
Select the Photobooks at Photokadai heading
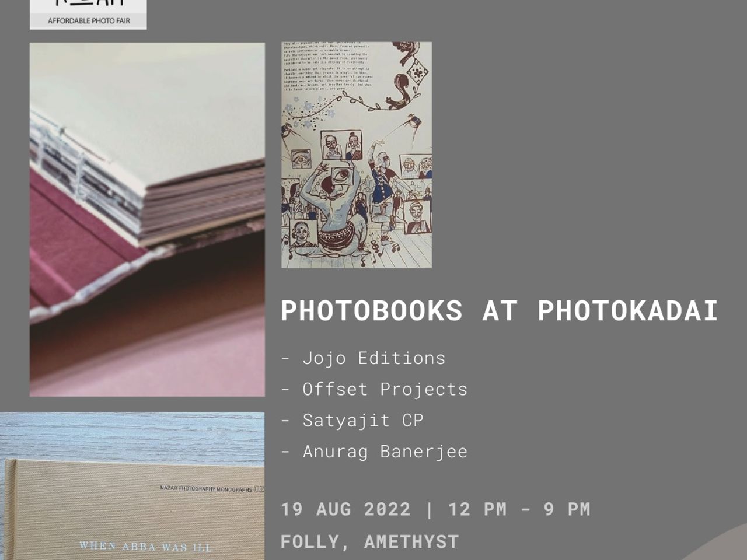(499, 311)
